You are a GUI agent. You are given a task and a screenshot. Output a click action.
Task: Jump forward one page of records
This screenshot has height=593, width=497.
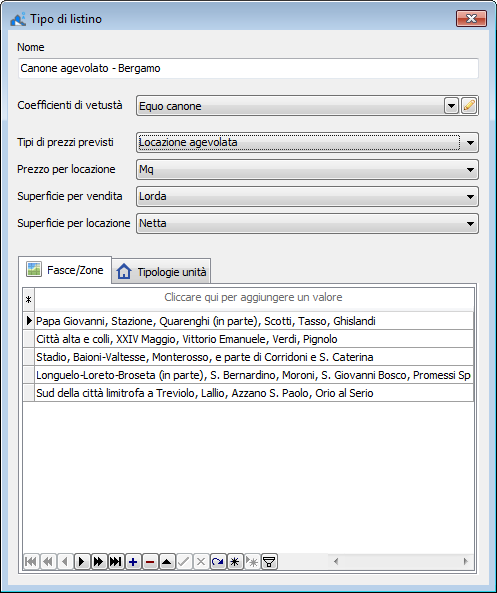[99, 562]
